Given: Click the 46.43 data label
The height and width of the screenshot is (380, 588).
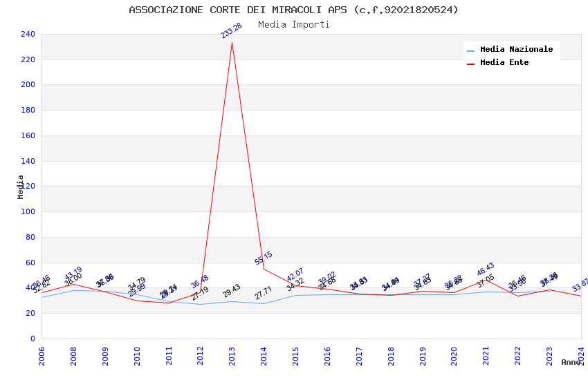Looking at the screenshot, I should click(486, 269).
